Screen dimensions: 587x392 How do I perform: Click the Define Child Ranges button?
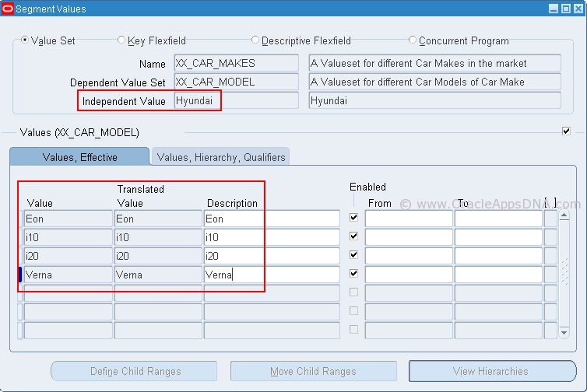(134, 371)
